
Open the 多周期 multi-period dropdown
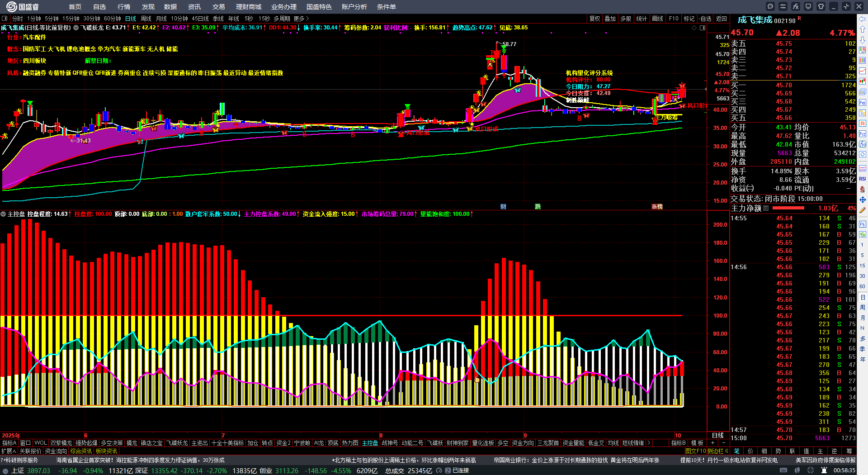pos(282,19)
